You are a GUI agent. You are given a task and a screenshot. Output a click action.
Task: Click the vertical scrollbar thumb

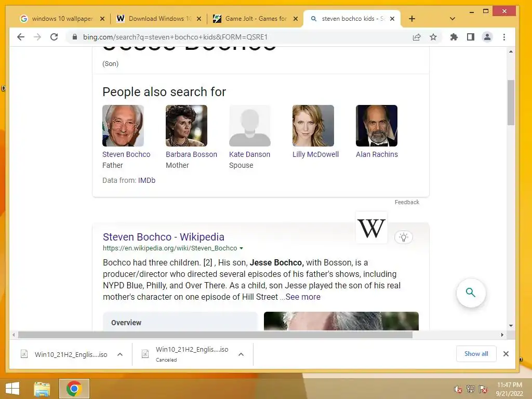coord(511,102)
